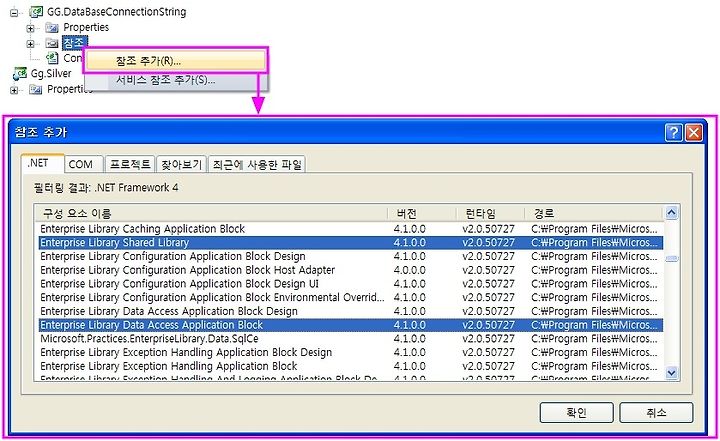This screenshot has height=441, width=720.
Task: Open the 최근에 사용한 파일 tab
Action: click(x=257, y=164)
